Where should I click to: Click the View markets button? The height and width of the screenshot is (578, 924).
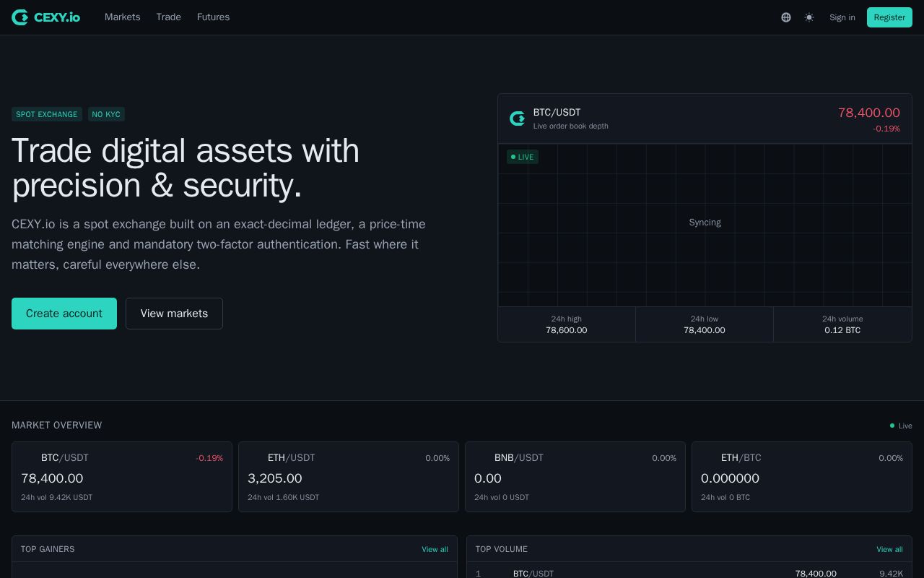click(x=174, y=314)
